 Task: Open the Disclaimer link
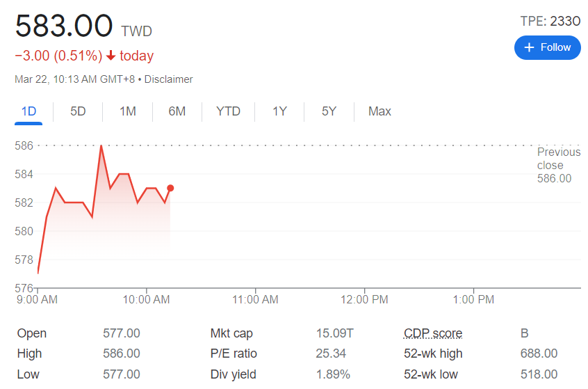[170, 79]
